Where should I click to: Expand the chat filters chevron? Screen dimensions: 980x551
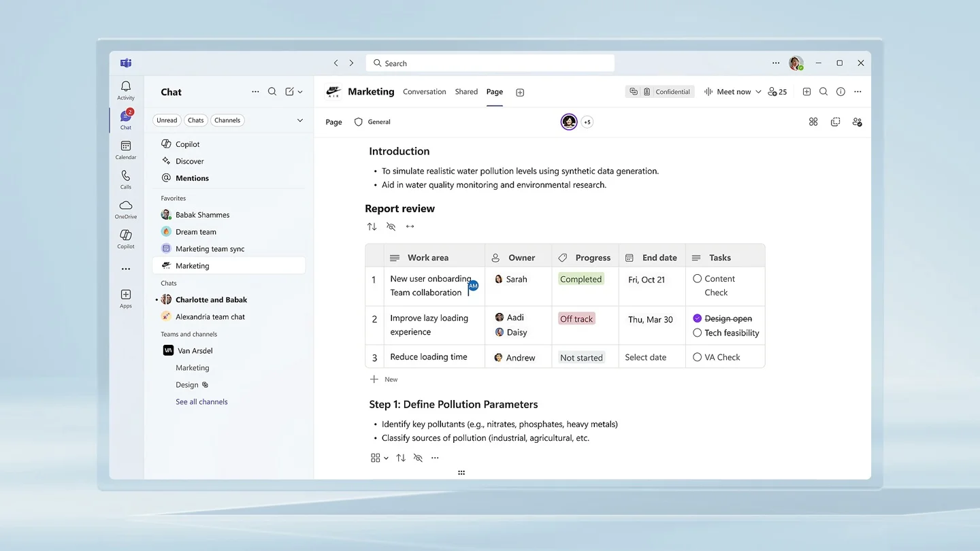point(300,120)
